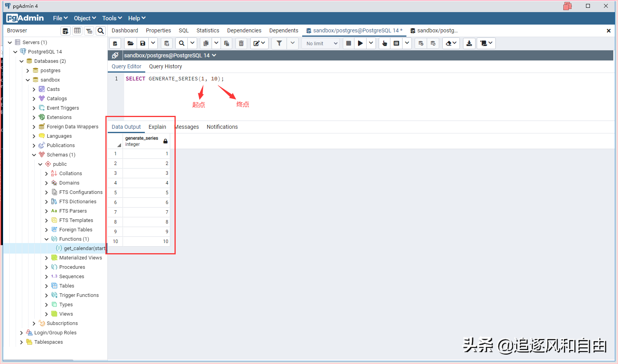Open the Query Tool from Browser panel
This screenshot has height=364, width=618.
[66, 31]
